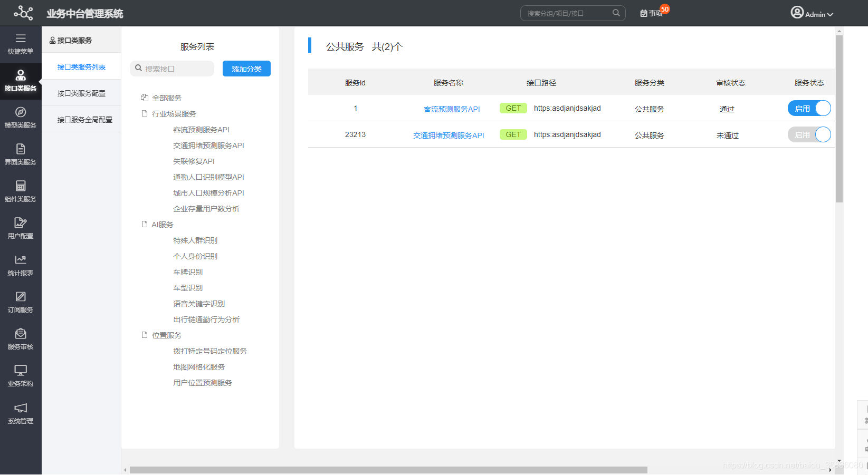Open 界面类服务 from the sidebar
The width and height of the screenshot is (868, 475).
point(21,154)
